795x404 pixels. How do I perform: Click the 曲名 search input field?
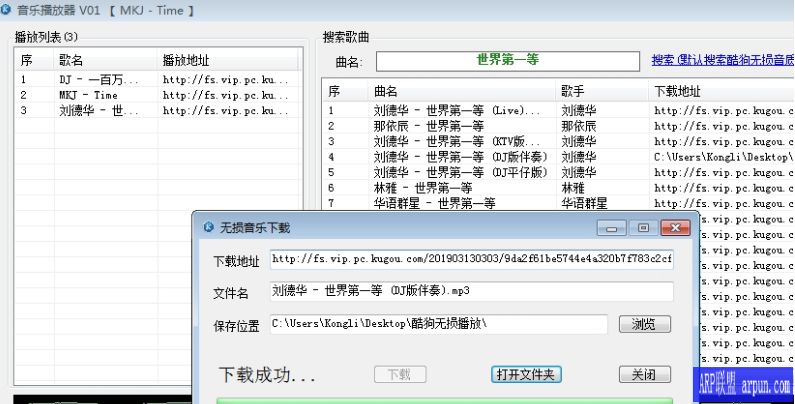[x=508, y=61]
